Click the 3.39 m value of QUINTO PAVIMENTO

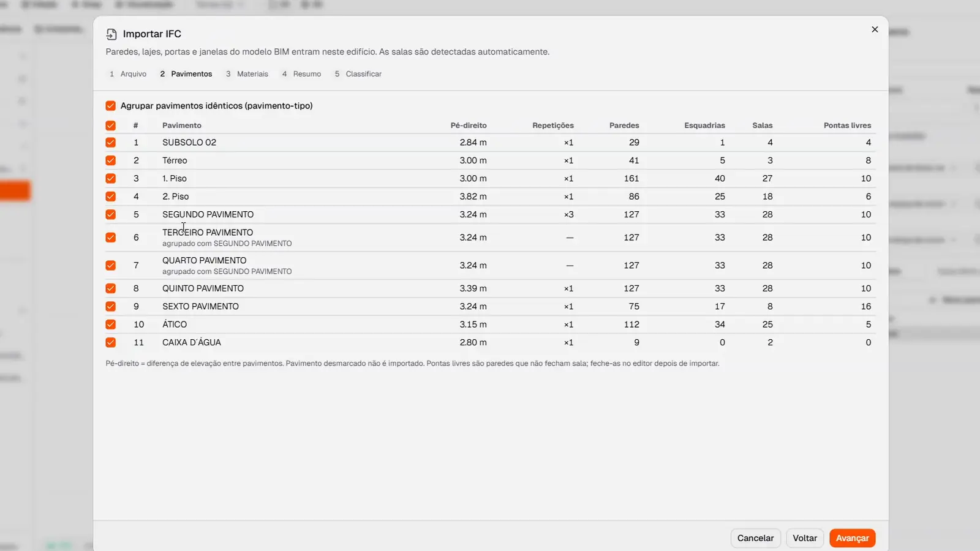[x=473, y=288]
